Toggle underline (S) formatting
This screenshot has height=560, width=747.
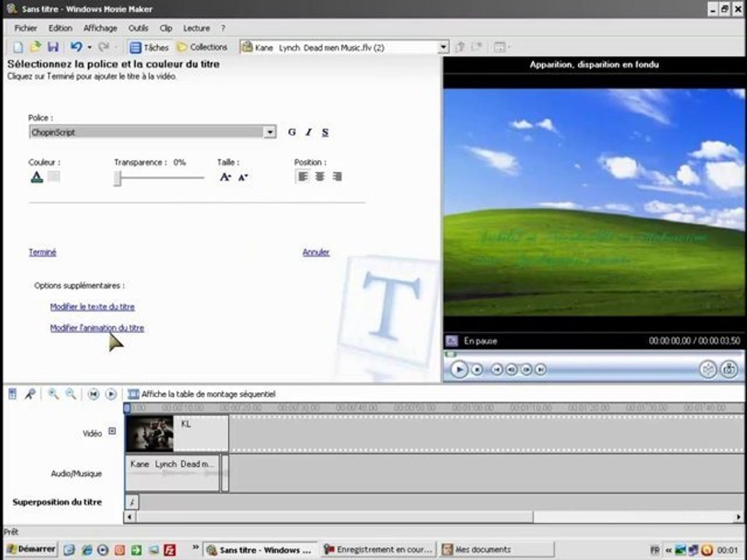pyautogui.click(x=325, y=132)
